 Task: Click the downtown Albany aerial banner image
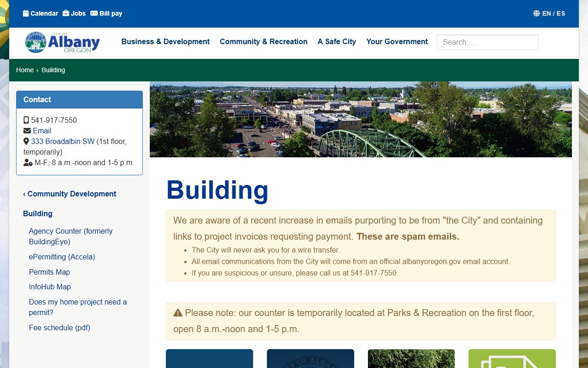click(x=361, y=120)
